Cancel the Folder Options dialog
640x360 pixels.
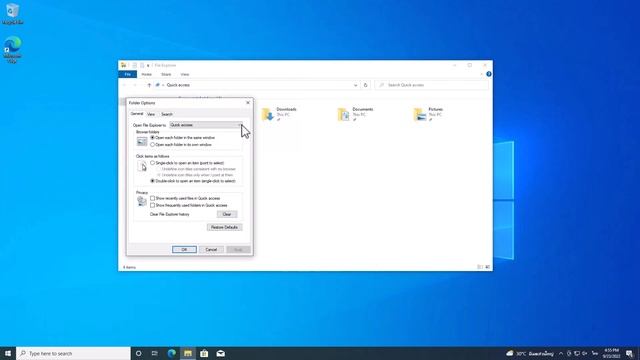(x=211, y=249)
